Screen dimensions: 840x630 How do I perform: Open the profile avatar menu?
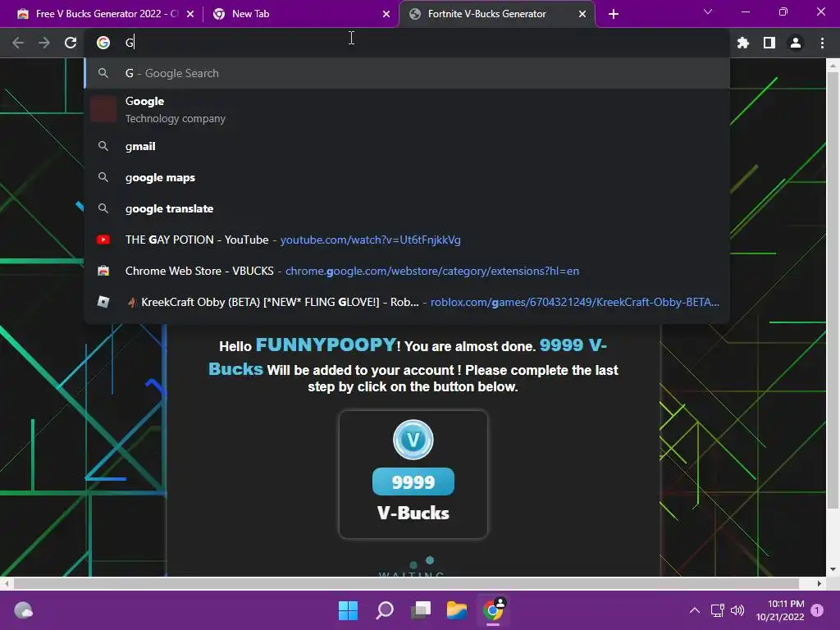(796, 43)
